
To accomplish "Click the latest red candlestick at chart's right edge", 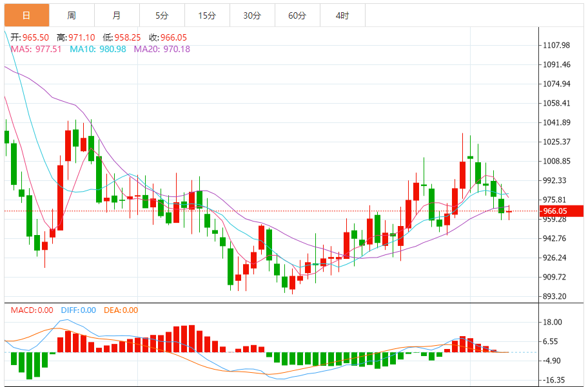I will click(x=509, y=212).
